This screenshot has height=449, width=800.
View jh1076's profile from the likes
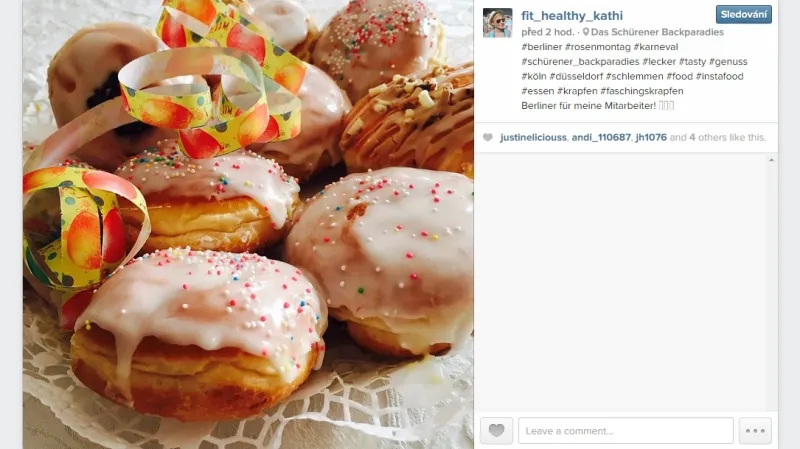point(651,137)
